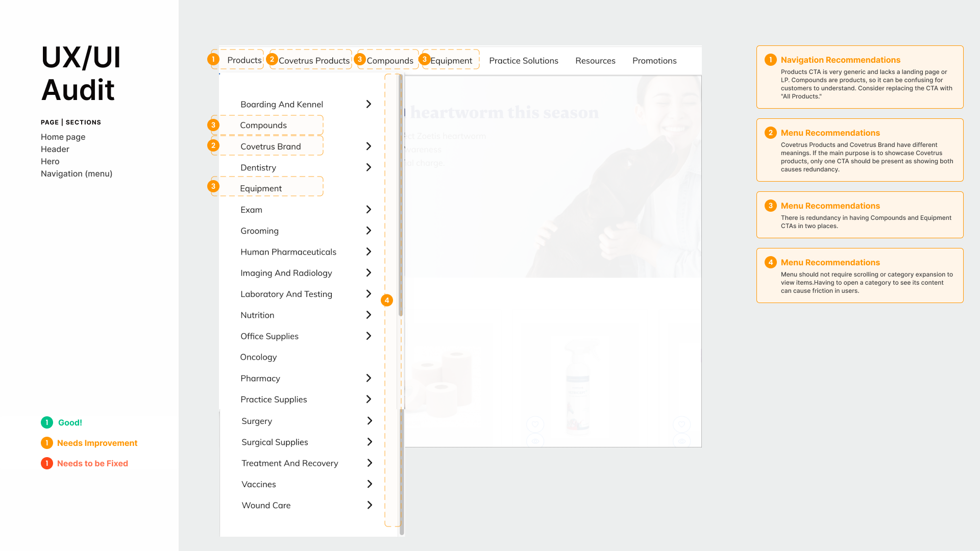Choose Oncology in the category list
Screen dimensions: 980x551
(258, 357)
